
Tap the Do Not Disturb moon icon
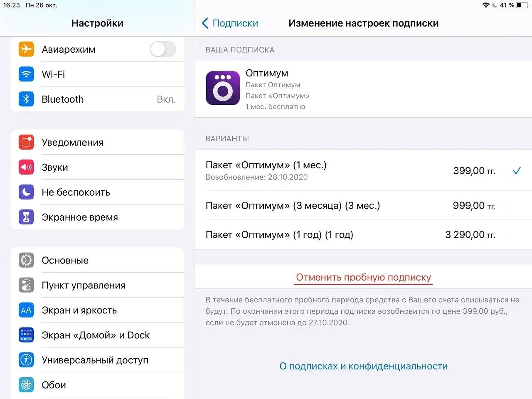tap(26, 192)
